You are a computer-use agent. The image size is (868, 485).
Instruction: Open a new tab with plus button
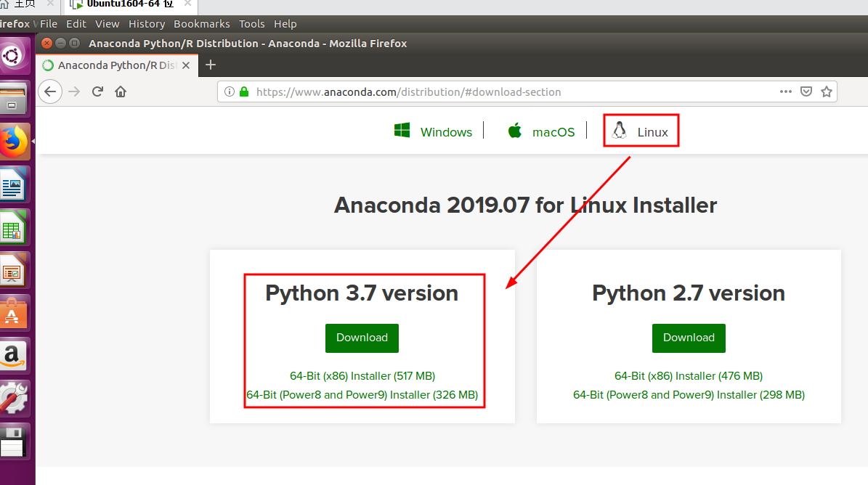[x=211, y=65]
